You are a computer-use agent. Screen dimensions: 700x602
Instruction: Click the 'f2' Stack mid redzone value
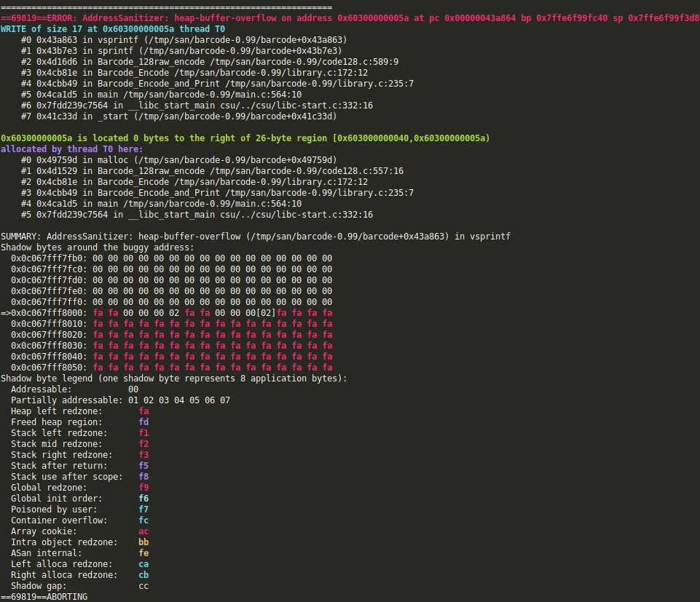click(143, 444)
